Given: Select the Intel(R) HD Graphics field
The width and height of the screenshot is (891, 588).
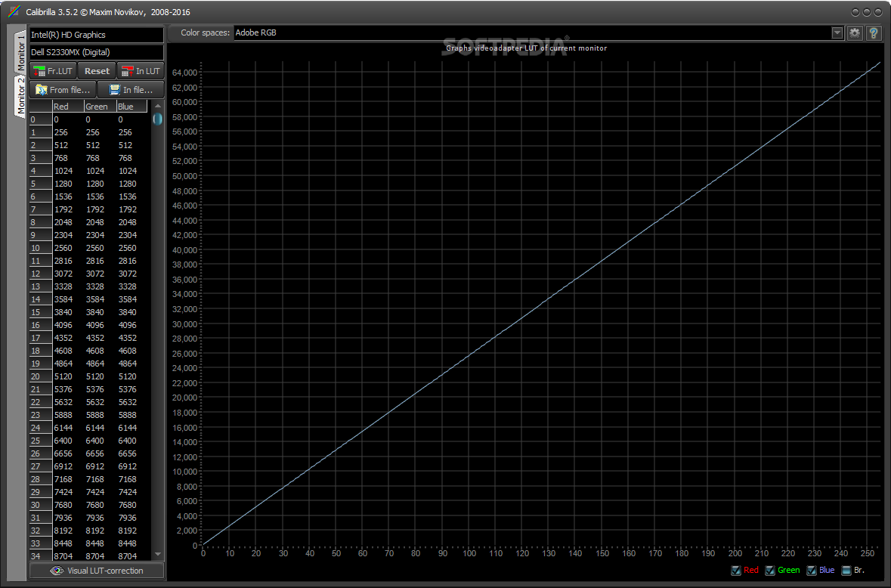Looking at the screenshot, I should tap(97, 35).
